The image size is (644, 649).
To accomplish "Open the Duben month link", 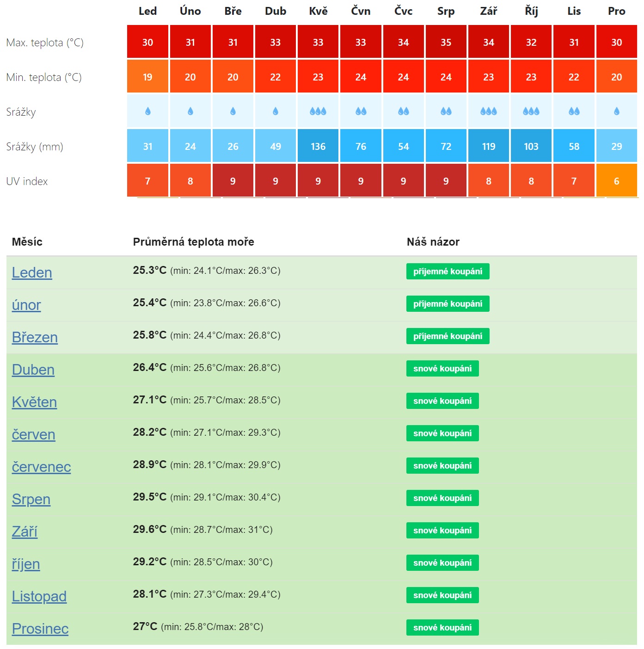I will (x=33, y=370).
